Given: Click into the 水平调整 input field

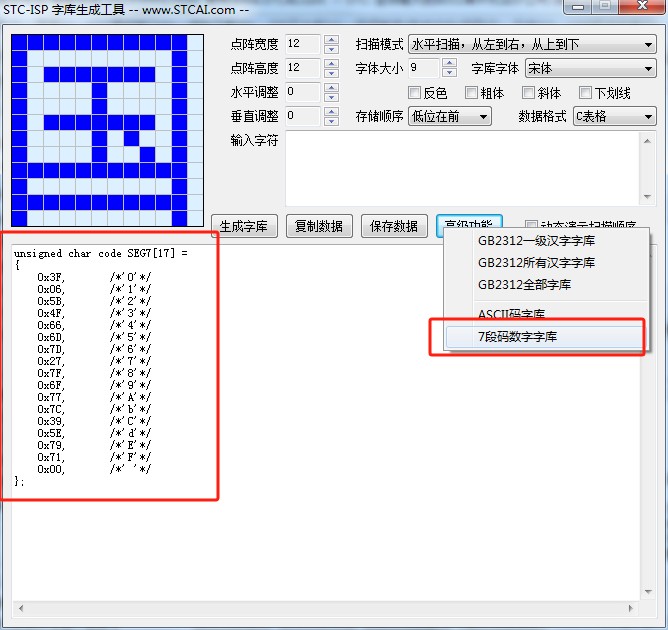Looking at the screenshot, I should tap(302, 92).
